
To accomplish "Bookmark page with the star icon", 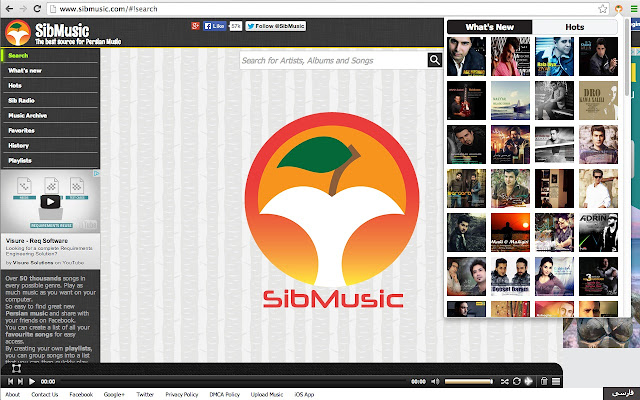I will [x=603, y=9].
